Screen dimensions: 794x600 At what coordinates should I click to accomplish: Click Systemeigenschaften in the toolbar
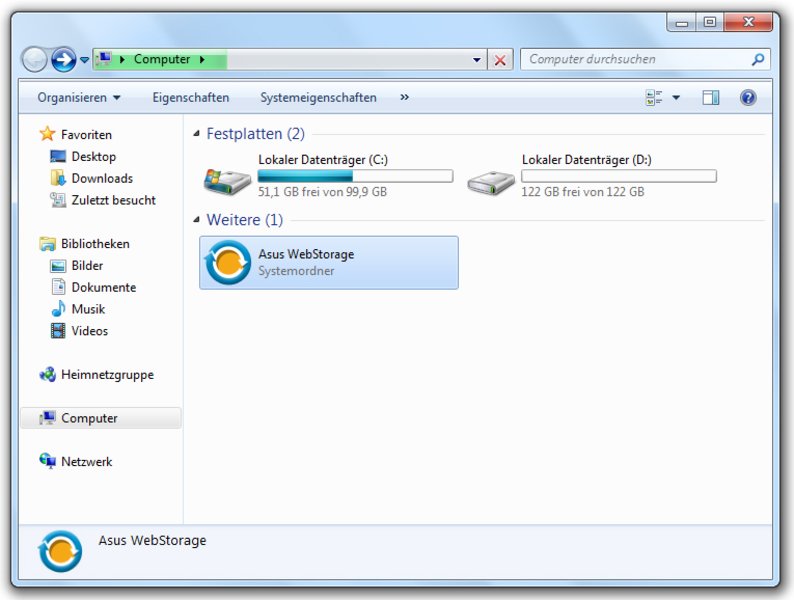point(319,97)
